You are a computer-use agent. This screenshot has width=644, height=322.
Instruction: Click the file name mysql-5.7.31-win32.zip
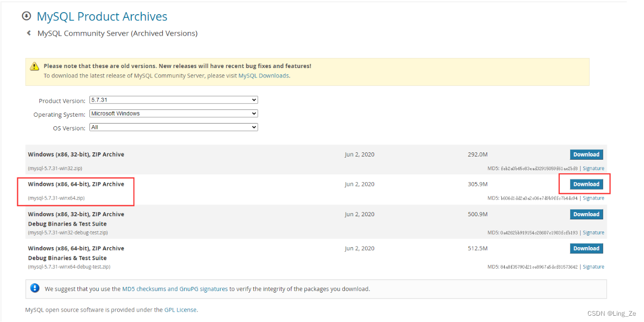[x=55, y=169]
